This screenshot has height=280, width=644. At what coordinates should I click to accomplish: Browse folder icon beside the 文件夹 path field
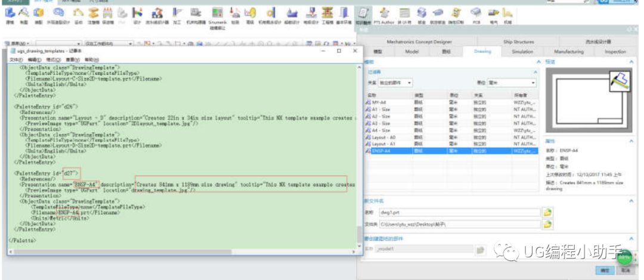click(547, 225)
